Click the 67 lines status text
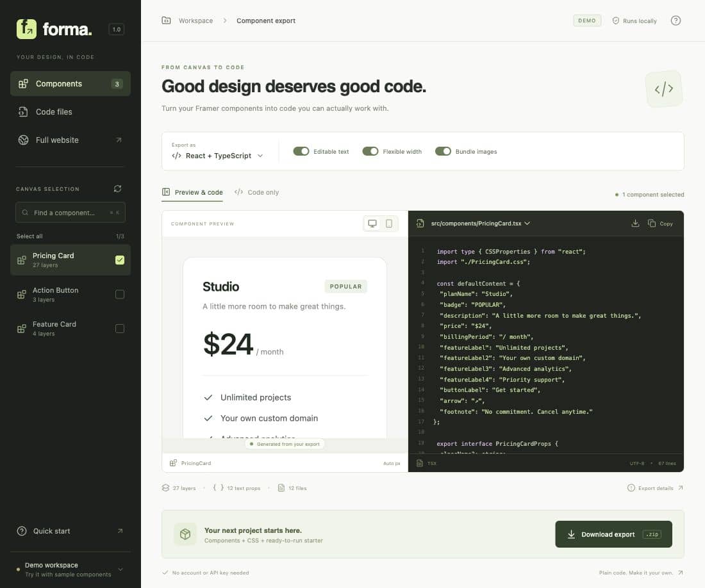This screenshot has height=588, width=705. tap(667, 463)
